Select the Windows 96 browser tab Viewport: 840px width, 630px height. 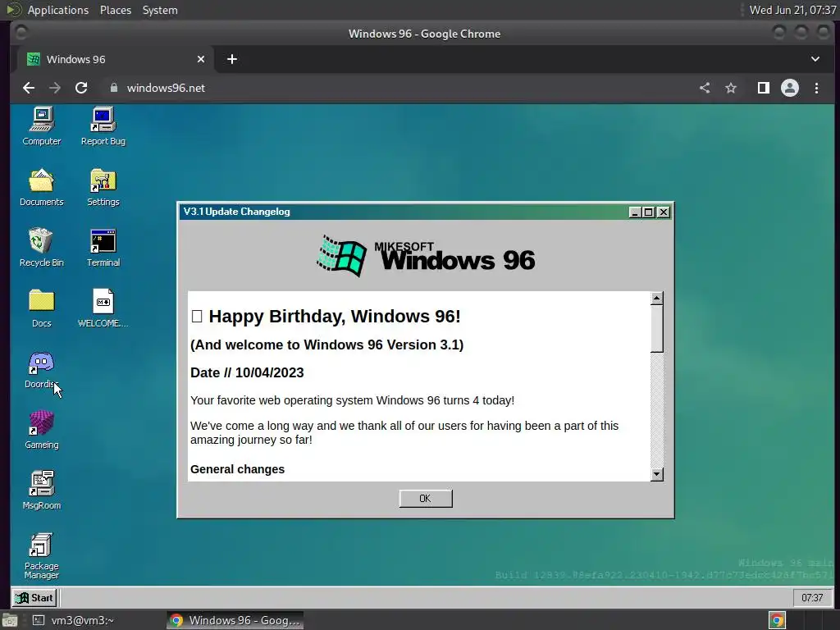115,59
